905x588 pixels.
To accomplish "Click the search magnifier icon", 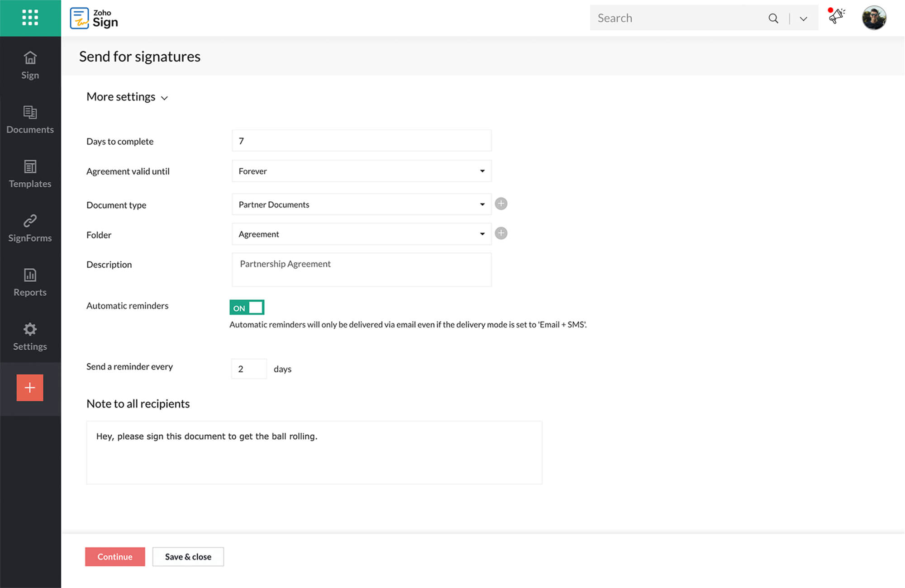I will [773, 18].
